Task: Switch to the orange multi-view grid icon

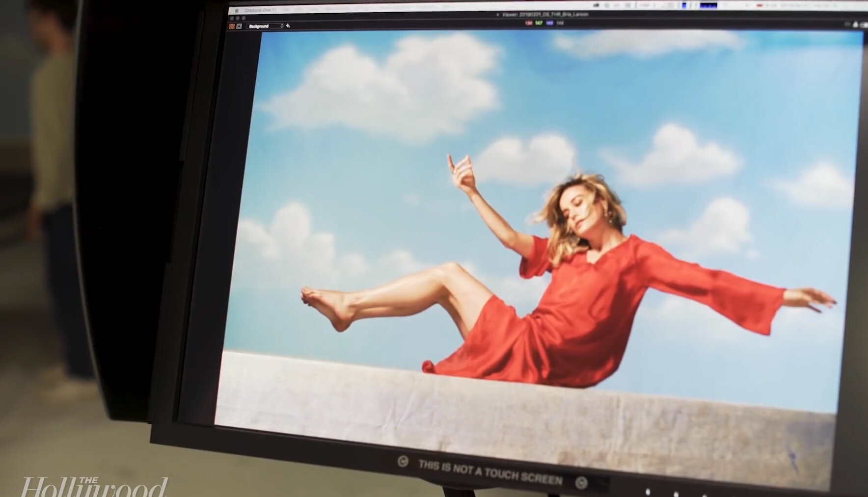Action: click(x=232, y=26)
